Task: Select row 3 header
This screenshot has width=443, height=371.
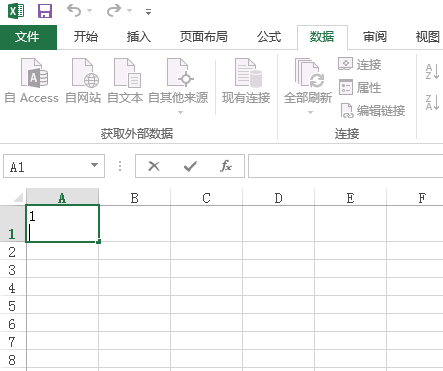Action: point(13,269)
